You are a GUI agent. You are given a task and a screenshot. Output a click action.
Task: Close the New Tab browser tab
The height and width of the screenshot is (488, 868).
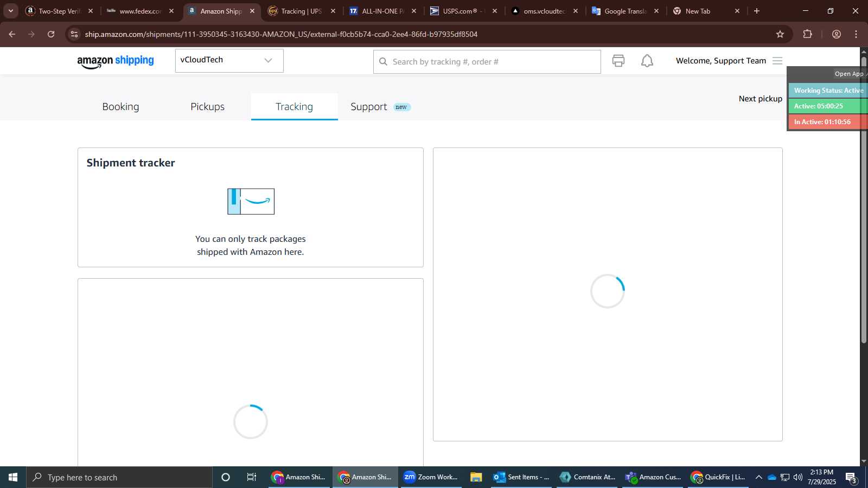[737, 11]
